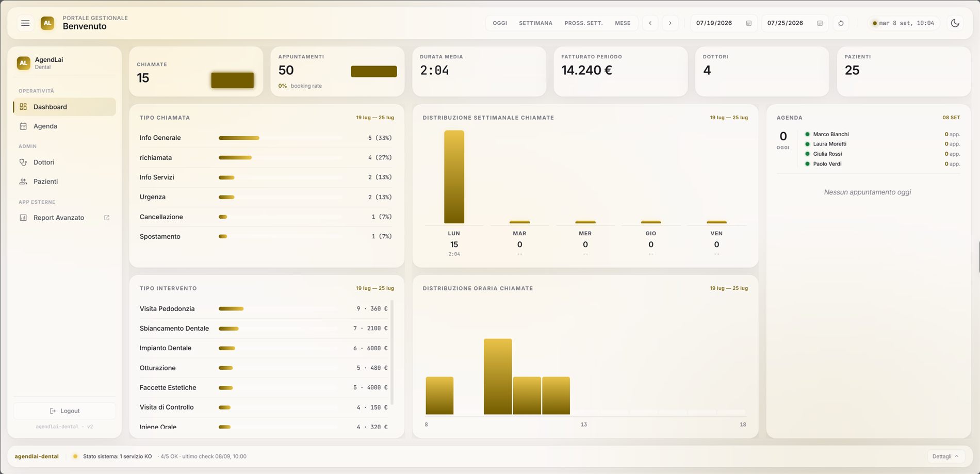Click the LUN bar in weekly calls chart

pos(454,176)
